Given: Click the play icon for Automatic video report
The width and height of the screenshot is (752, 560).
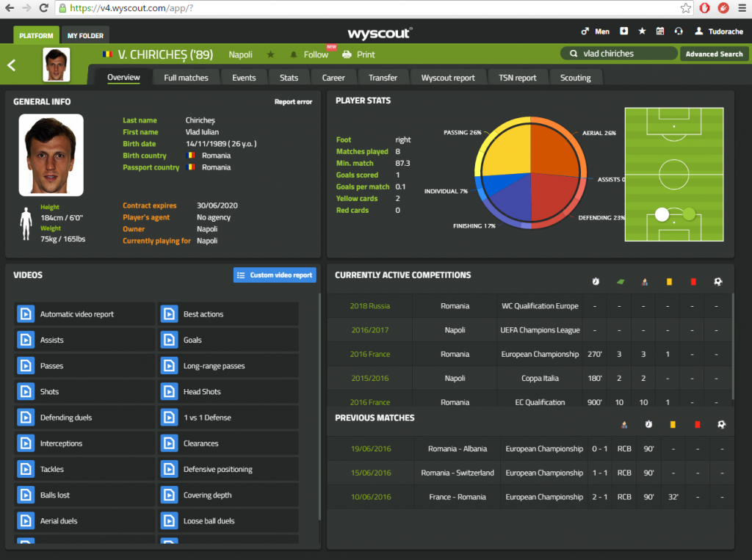Looking at the screenshot, I should pyautogui.click(x=26, y=314).
